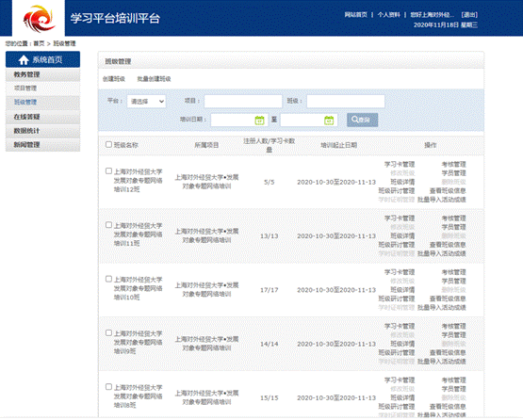The height and width of the screenshot is (420, 523).
Task: Open 学员管理 for 培训12班
Action: (x=453, y=173)
